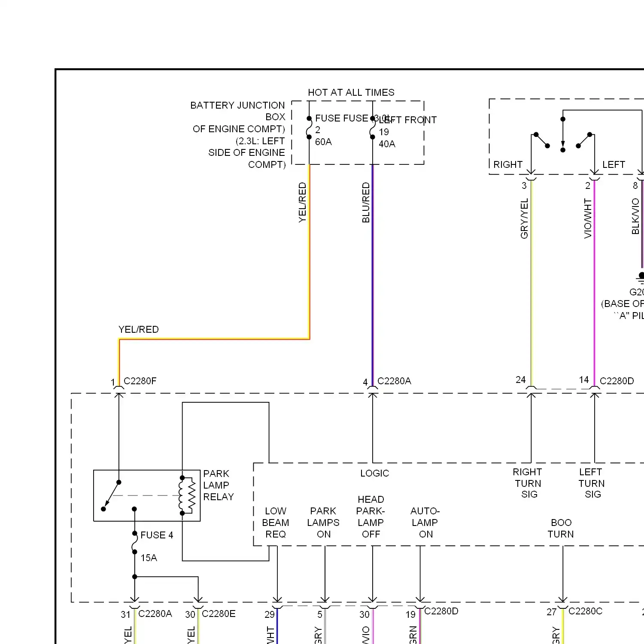Click pin number 29
Screen dimensions: 644x644
pos(270,614)
